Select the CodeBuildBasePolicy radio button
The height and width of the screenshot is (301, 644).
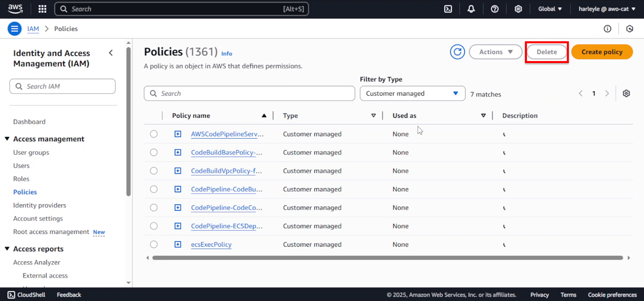coord(154,153)
